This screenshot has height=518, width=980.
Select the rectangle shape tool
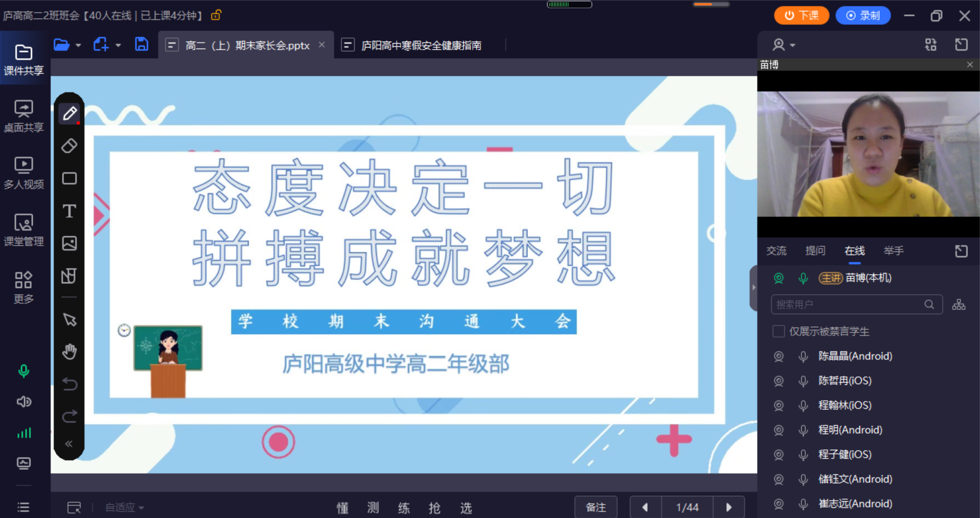[70, 178]
